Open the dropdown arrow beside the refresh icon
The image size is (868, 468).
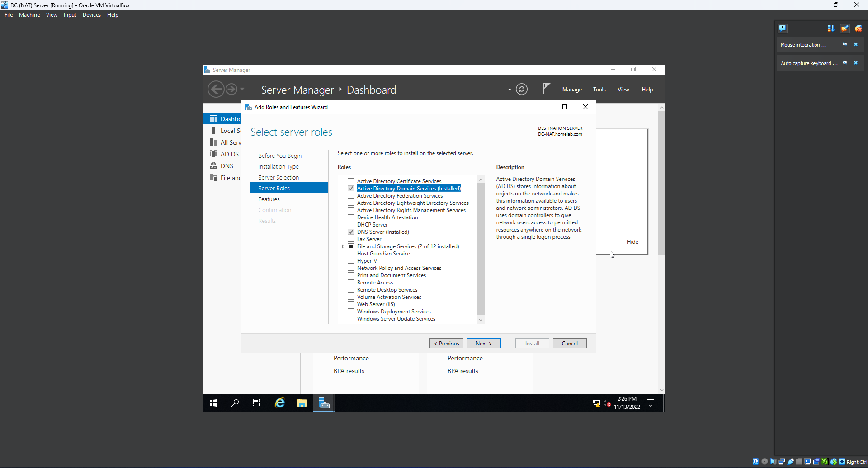(x=509, y=90)
